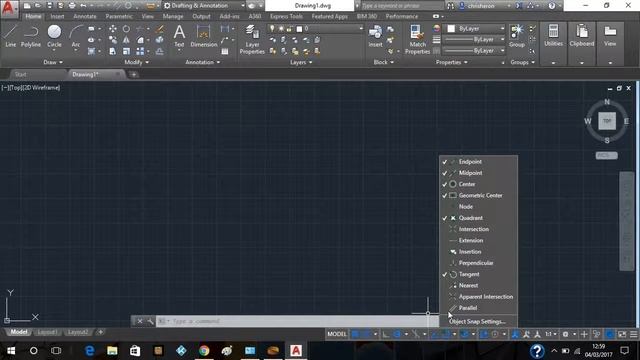Click the Customization menu icon in status bar
This screenshot has width=640, height=360.
tap(633, 334)
